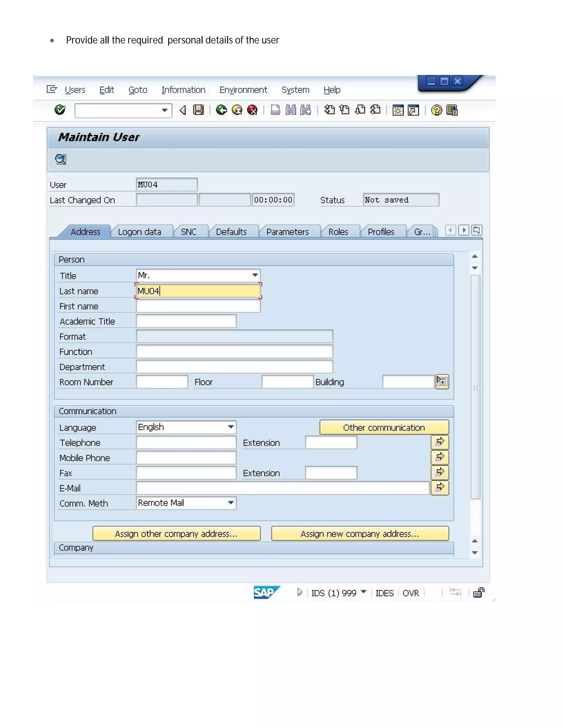Click the green checkmark Enter icon
This screenshot has height=728, width=563.
point(60,110)
